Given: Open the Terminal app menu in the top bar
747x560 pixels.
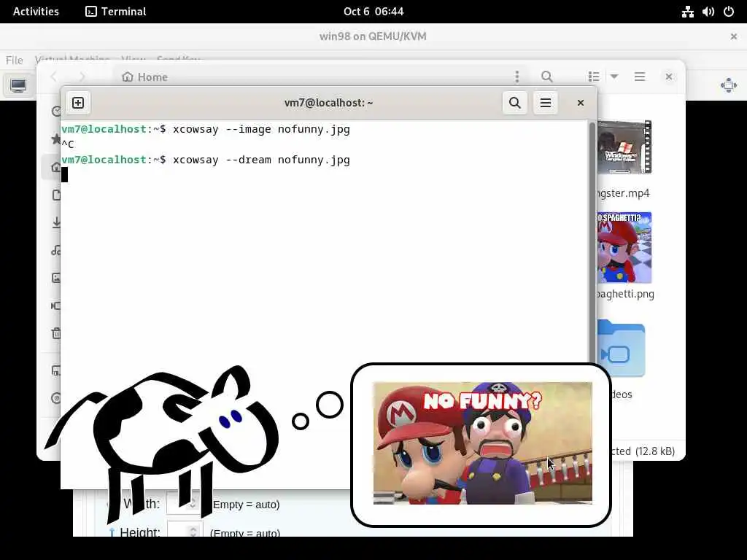Looking at the screenshot, I should coord(116,12).
